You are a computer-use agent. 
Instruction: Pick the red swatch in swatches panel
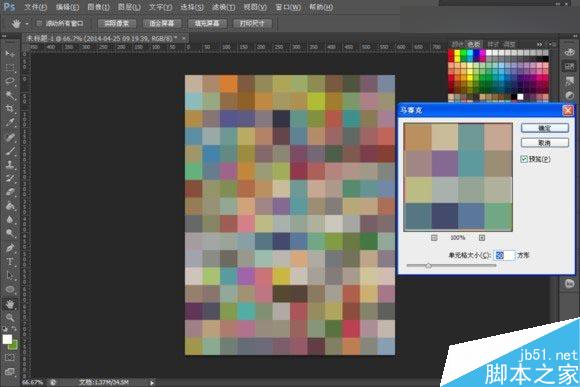(x=451, y=53)
